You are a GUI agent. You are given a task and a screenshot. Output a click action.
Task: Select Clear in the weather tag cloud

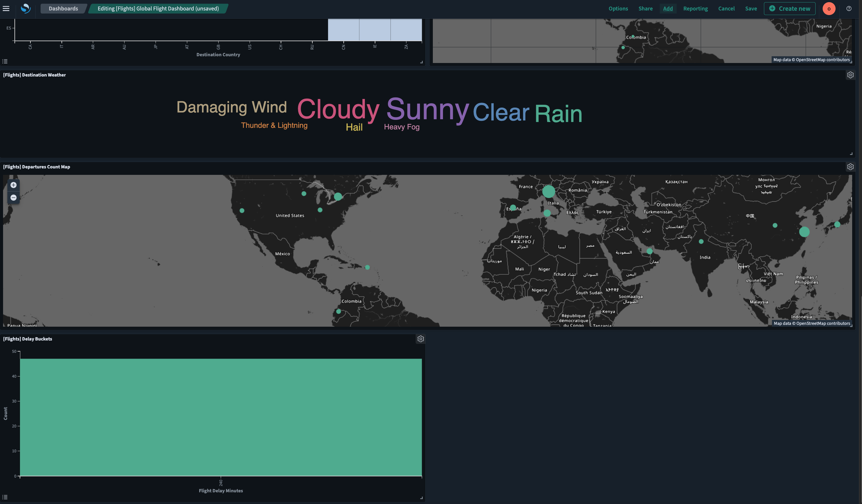coord(501,112)
